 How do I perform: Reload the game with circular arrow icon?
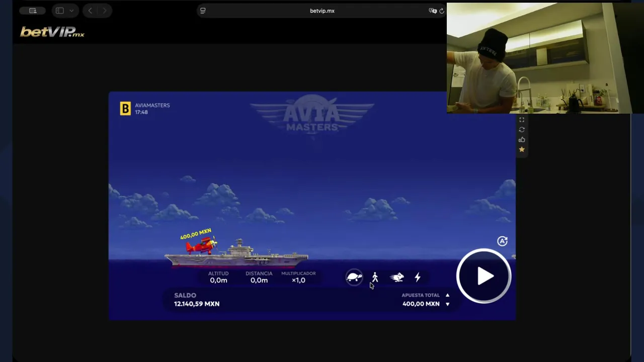tap(522, 130)
